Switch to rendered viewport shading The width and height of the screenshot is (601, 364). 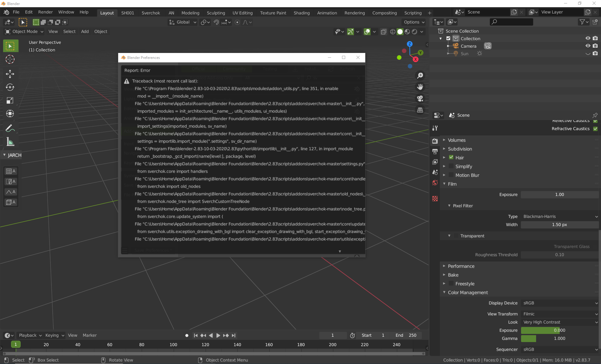[414, 32]
